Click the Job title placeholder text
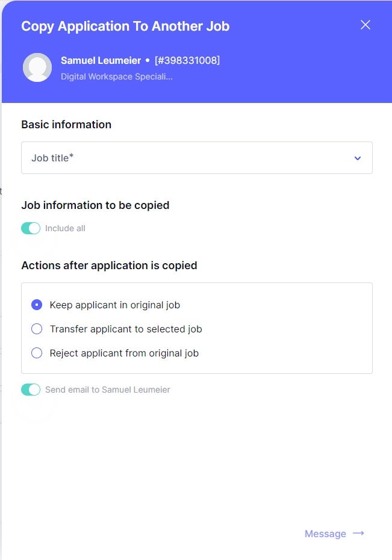Image resolution: width=392 pixels, height=560 pixels. [53, 158]
